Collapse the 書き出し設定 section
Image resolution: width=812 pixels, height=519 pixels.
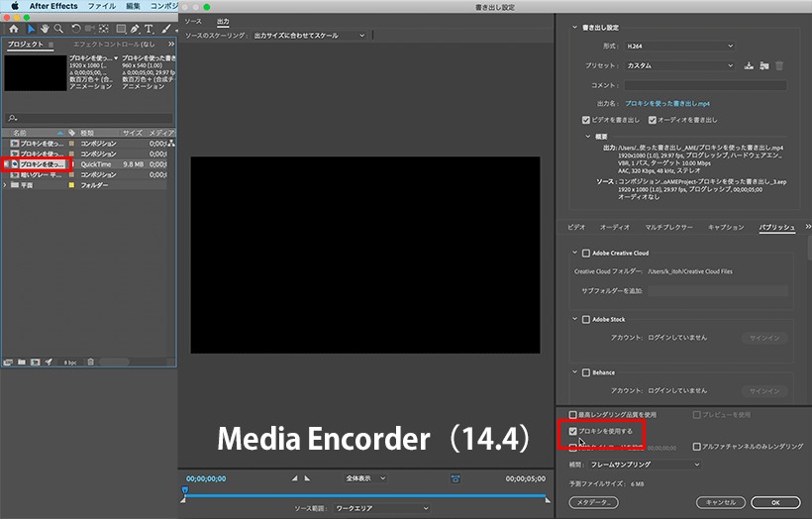pyautogui.click(x=574, y=28)
